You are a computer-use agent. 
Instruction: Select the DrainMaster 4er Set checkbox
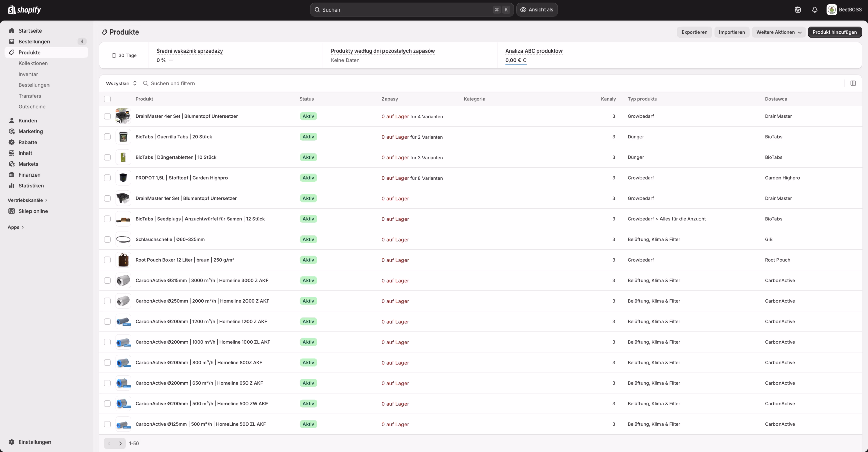[107, 116]
